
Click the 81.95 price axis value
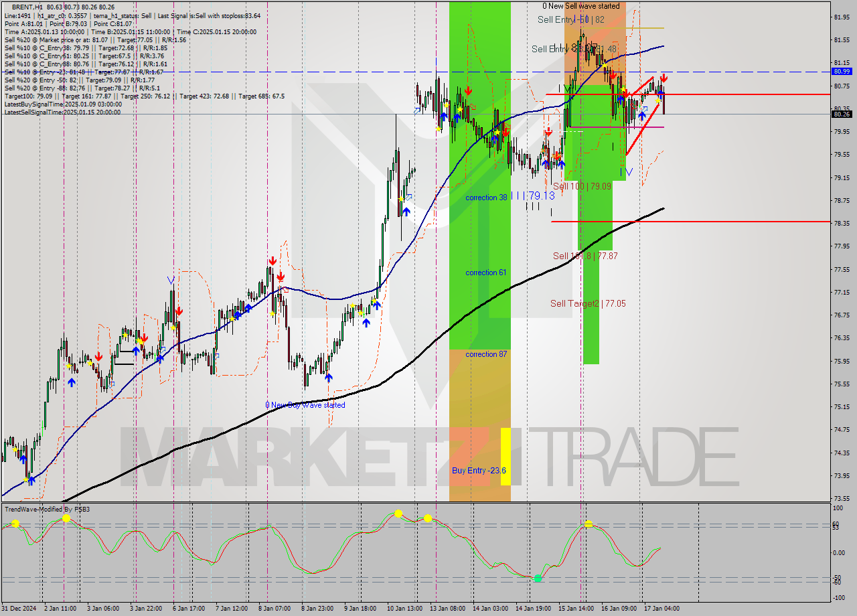pos(841,17)
